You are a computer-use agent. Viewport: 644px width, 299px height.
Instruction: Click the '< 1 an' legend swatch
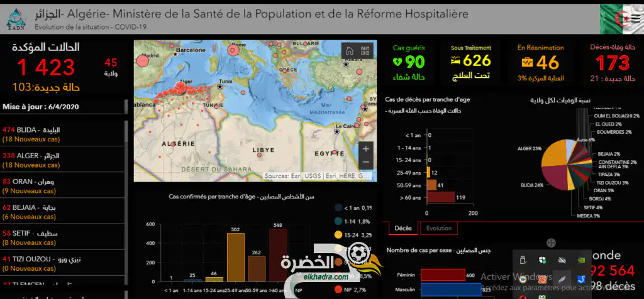pyautogui.click(x=338, y=207)
